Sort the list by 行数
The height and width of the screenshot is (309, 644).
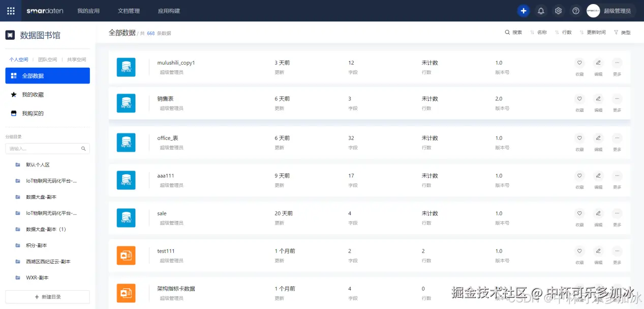[563, 32]
